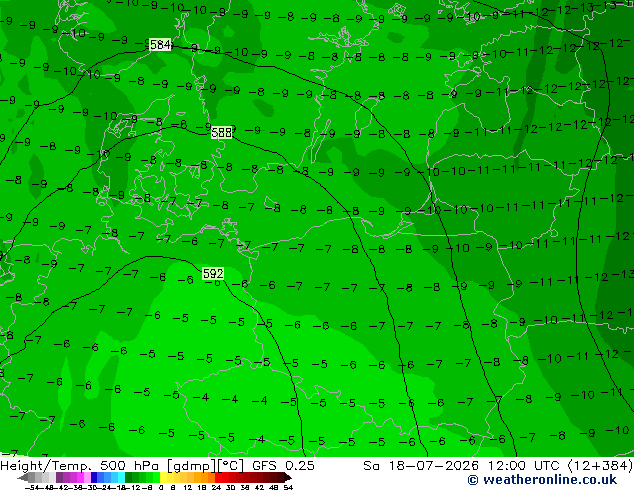Select the orange swatch in the legend
634x490 pixels.
tap(204, 477)
